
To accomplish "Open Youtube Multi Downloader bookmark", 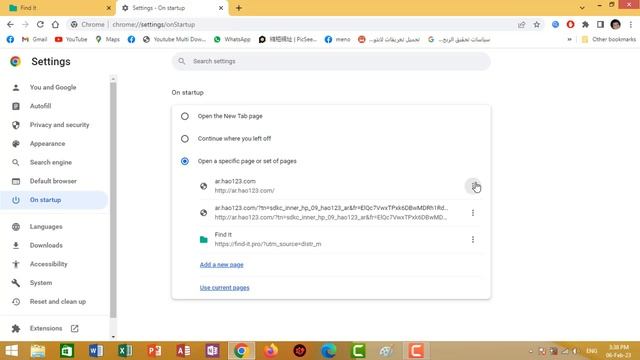I will point(174,40).
